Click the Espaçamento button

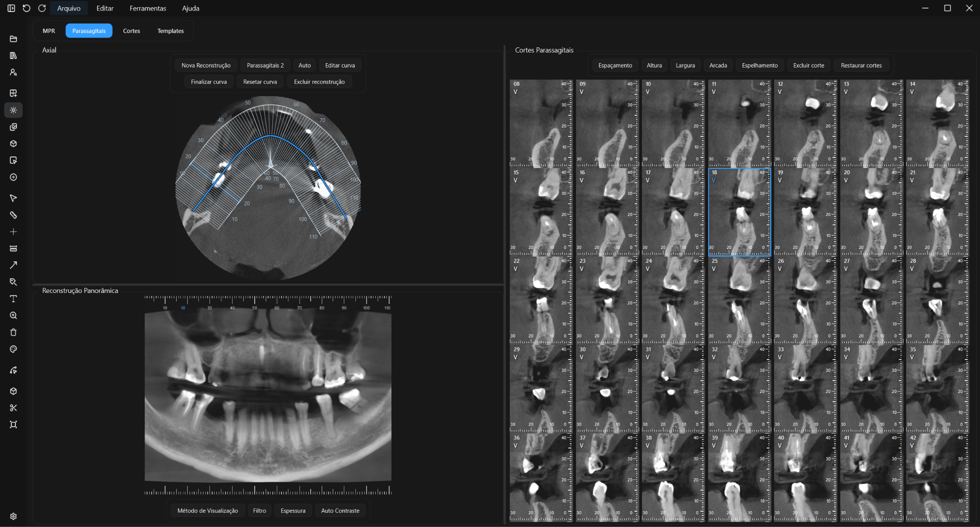615,66
